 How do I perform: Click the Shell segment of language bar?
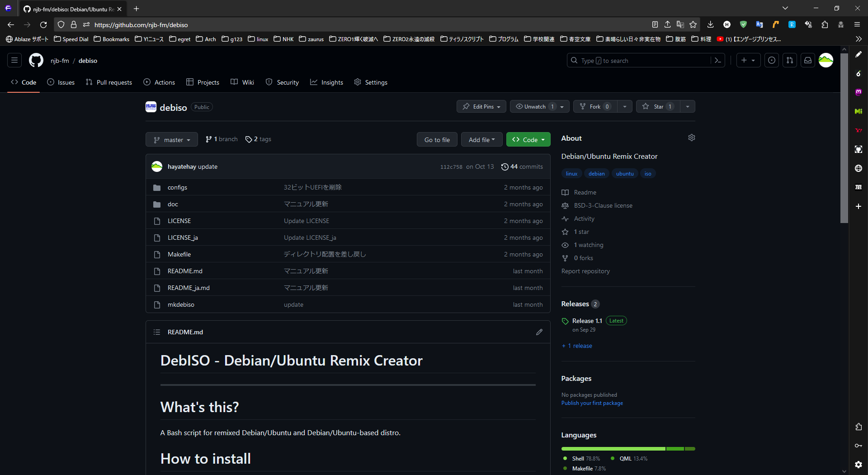click(x=613, y=449)
